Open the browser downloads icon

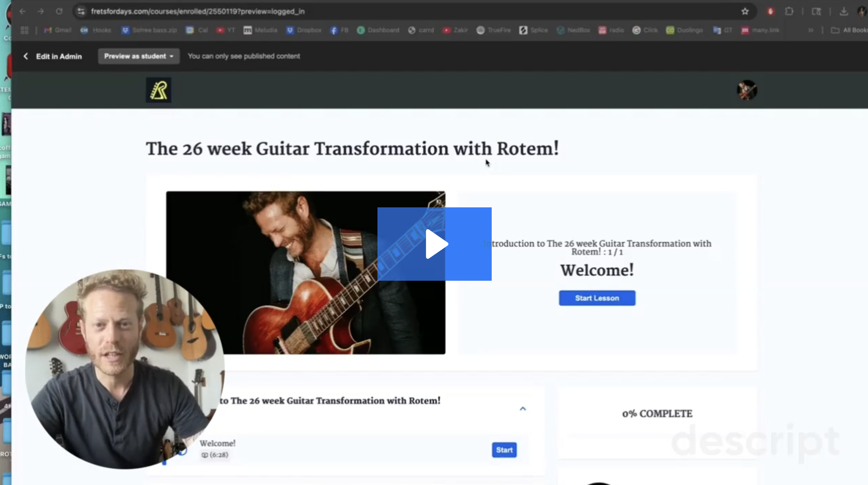pyautogui.click(x=844, y=12)
